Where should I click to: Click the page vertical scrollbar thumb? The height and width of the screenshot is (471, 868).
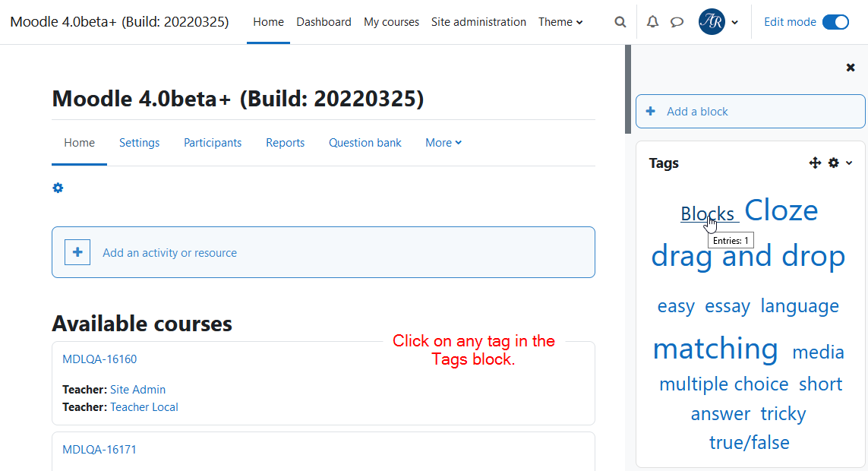click(628, 89)
